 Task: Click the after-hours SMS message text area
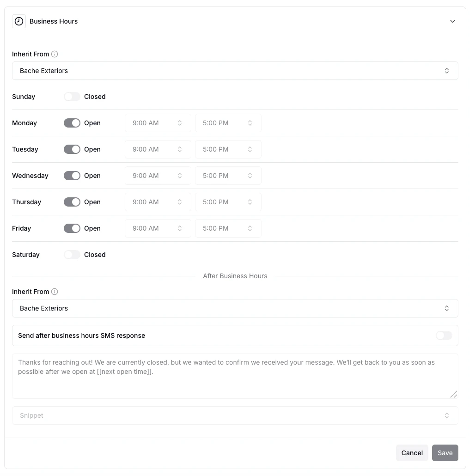(235, 376)
